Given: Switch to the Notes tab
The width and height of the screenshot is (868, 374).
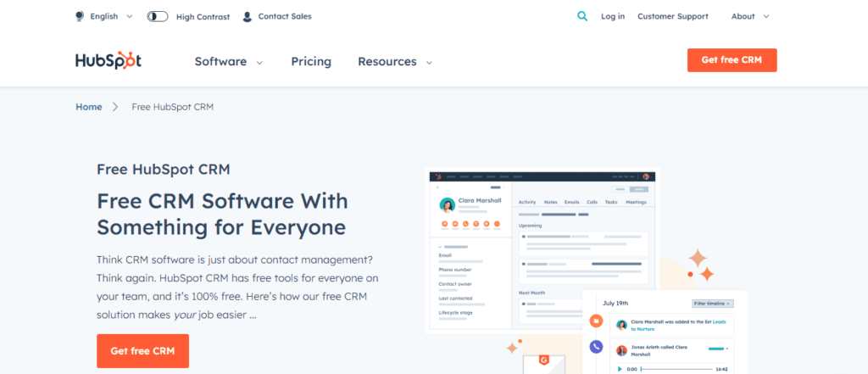Looking at the screenshot, I should [551, 202].
